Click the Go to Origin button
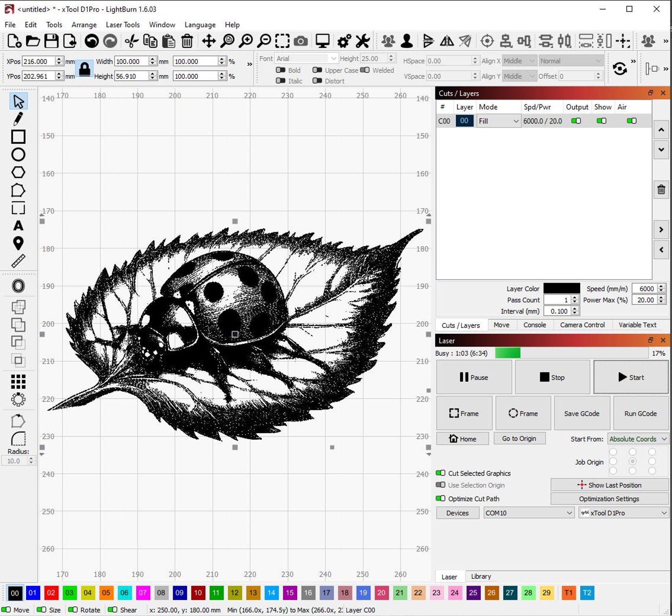Viewport: 672px width, 616px height. [519, 439]
